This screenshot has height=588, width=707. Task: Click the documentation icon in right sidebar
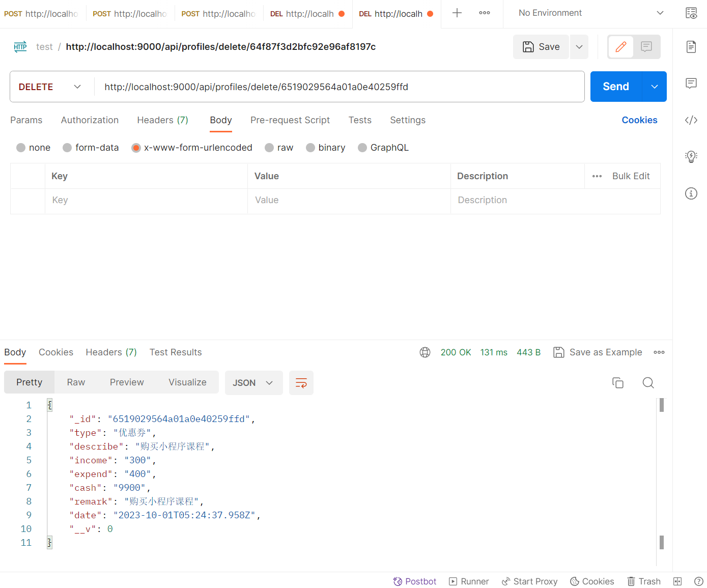tap(691, 47)
